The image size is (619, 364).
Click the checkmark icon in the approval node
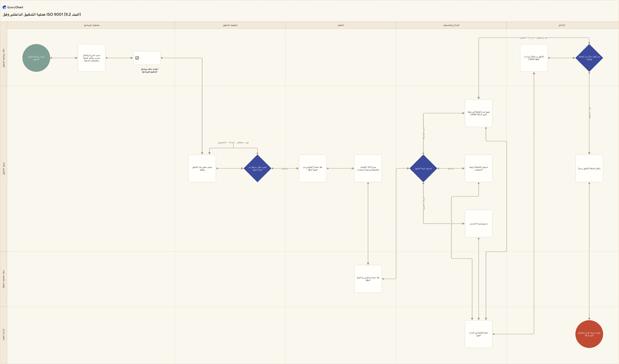[x=137, y=58]
